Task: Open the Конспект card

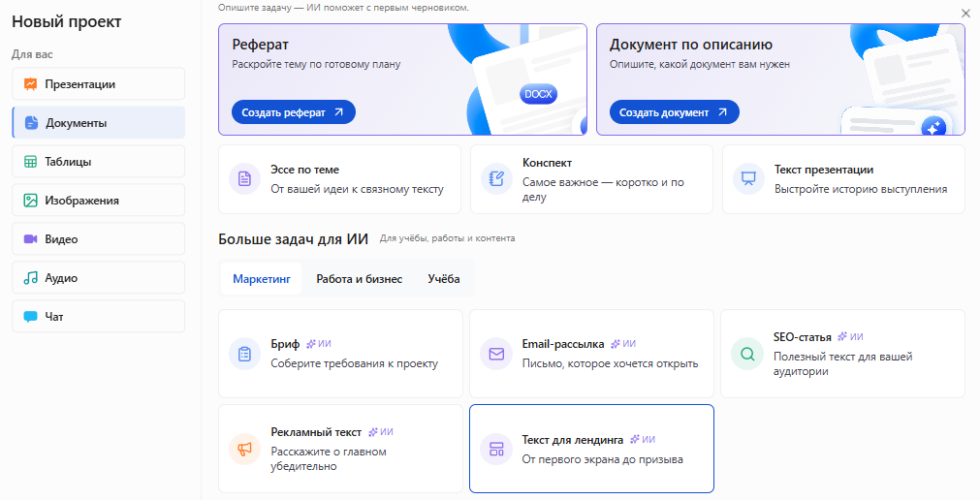Action: 591,179
